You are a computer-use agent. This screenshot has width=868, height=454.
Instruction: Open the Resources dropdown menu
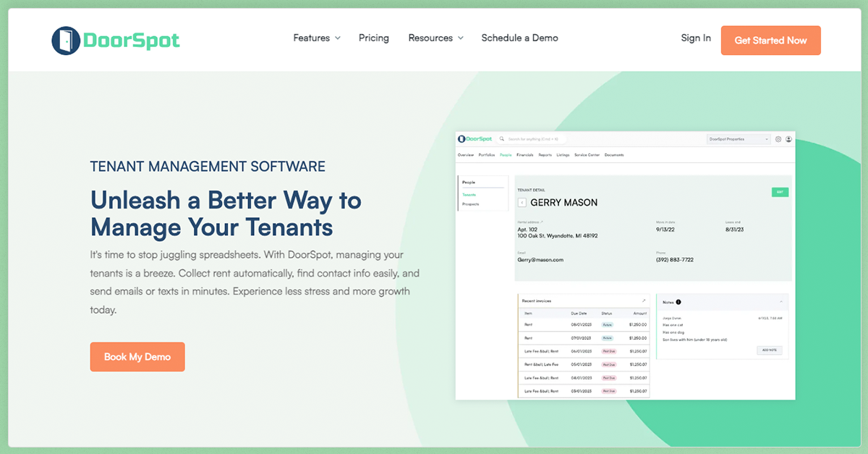tap(435, 38)
